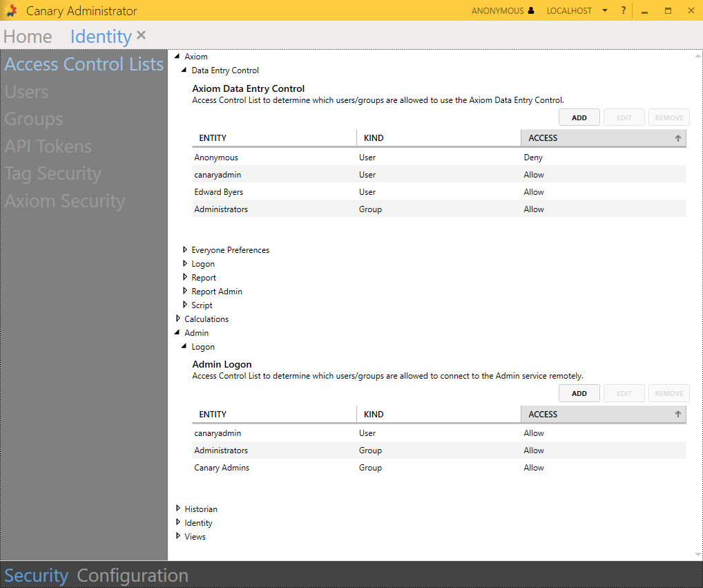The width and height of the screenshot is (703, 588).
Task: Close the Identity tab with X icon
Action: tap(142, 35)
